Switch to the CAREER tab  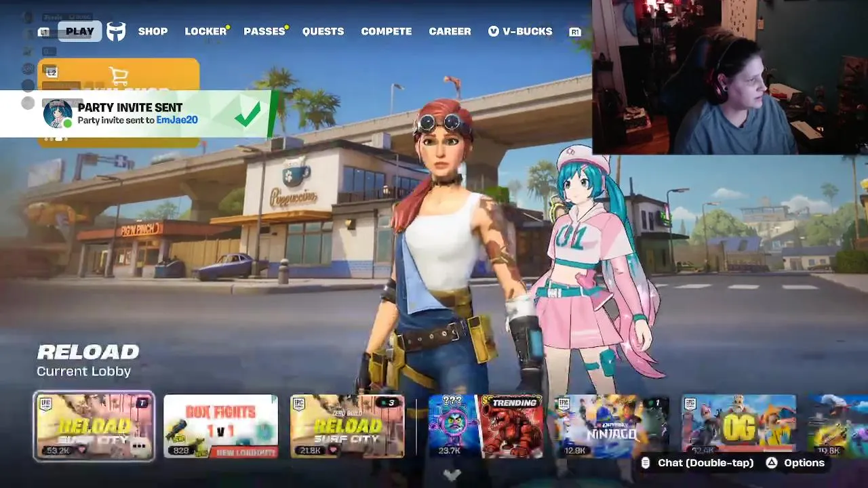point(450,31)
